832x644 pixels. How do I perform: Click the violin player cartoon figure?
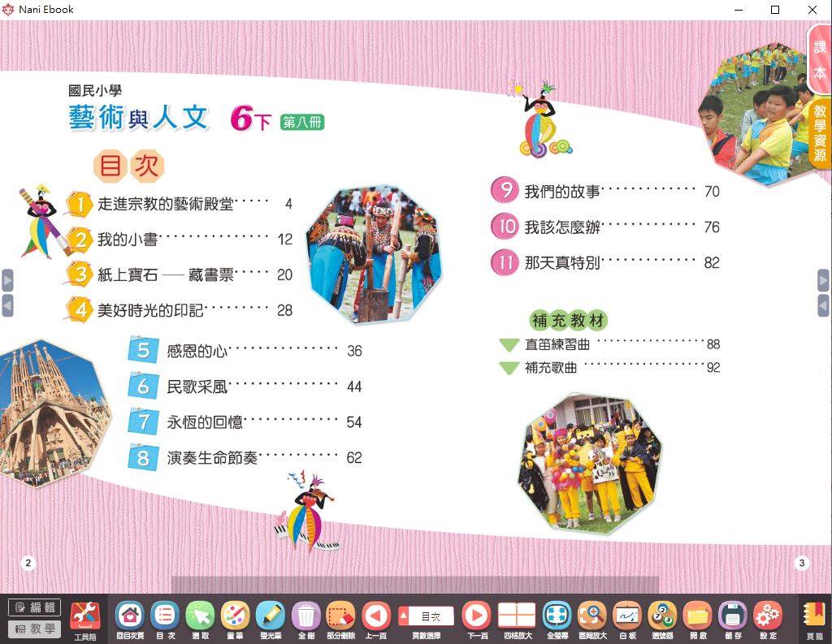coord(306,512)
